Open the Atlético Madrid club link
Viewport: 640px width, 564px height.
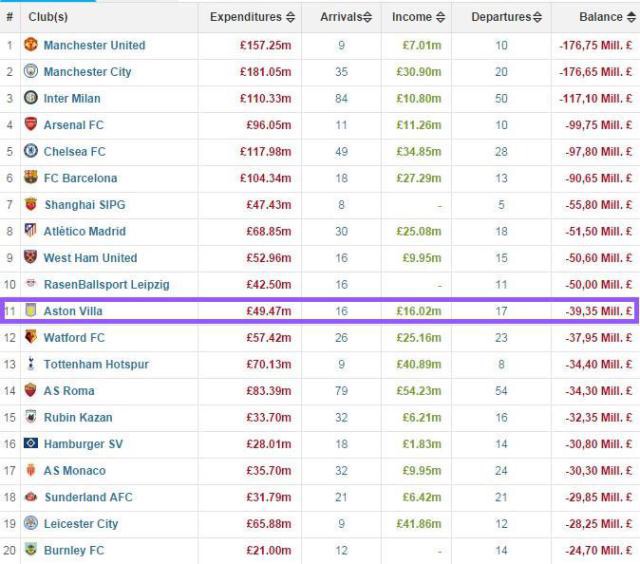84,231
